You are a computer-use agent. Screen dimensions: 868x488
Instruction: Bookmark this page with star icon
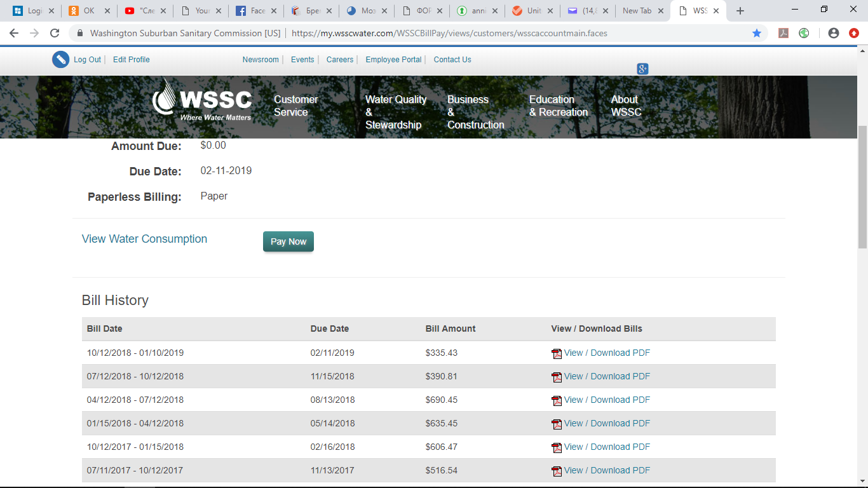coord(757,33)
